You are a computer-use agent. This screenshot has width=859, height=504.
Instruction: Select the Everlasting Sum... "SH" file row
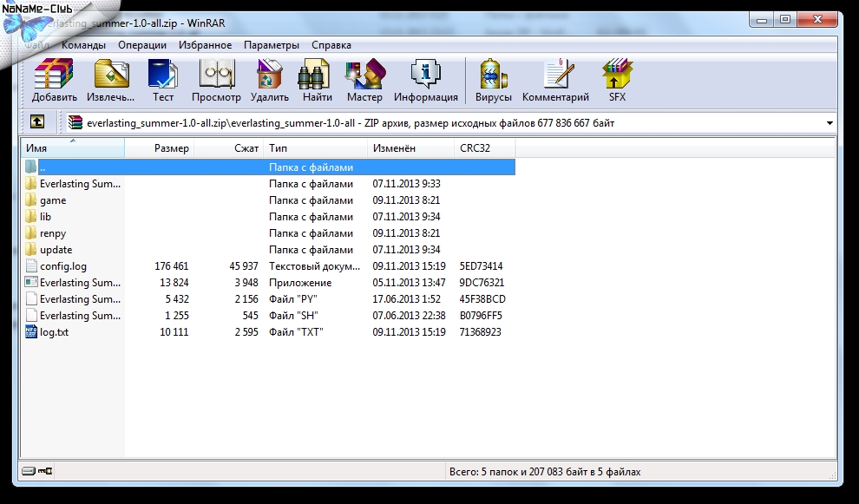[x=268, y=316]
